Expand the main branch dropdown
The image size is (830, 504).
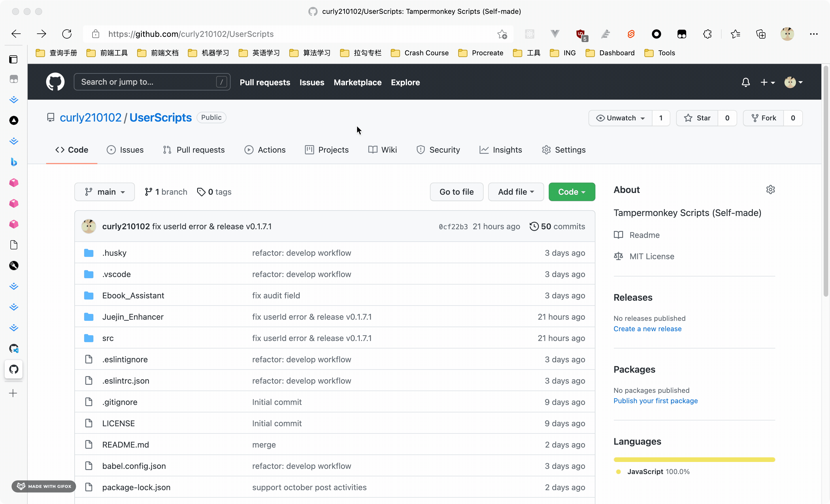click(x=104, y=192)
